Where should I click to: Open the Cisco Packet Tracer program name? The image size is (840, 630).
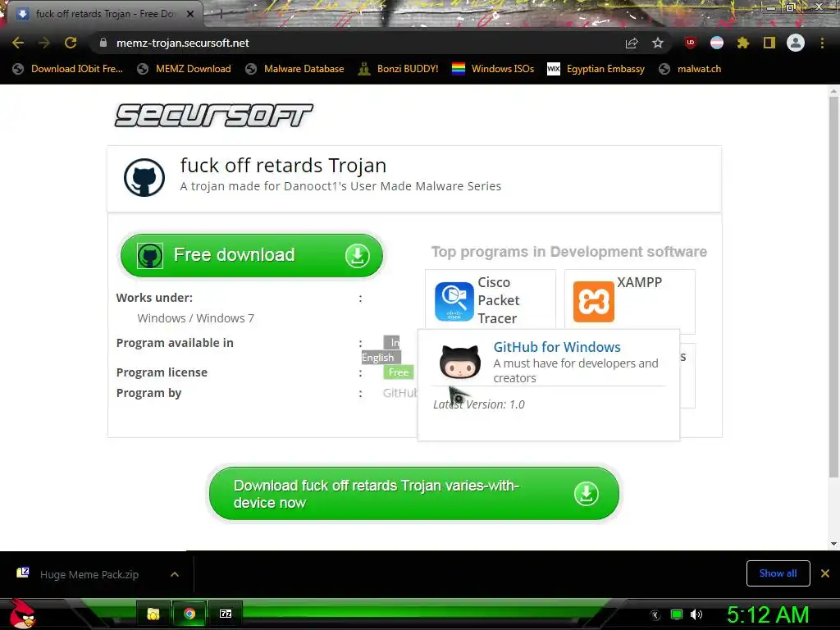[x=499, y=300]
